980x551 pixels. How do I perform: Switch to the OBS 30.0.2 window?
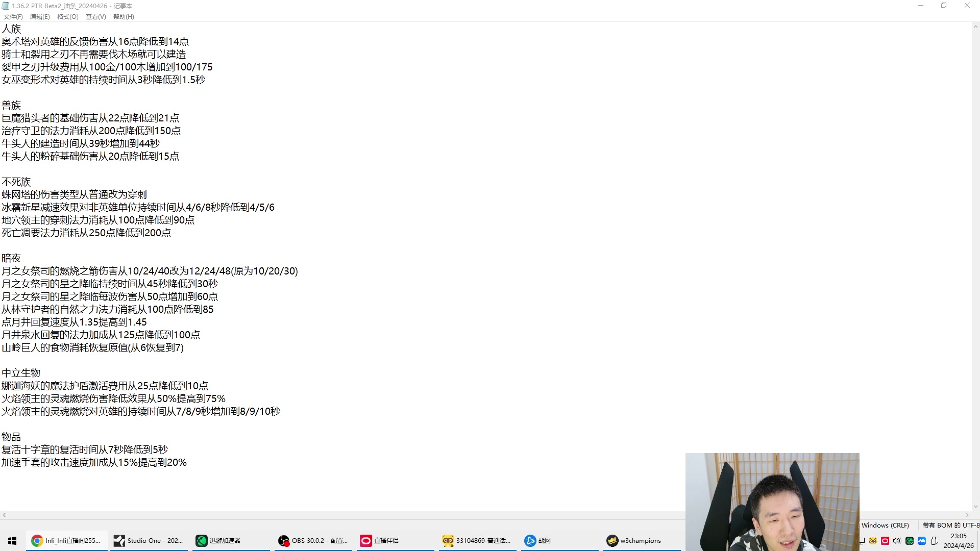click(x=313, y=541)
